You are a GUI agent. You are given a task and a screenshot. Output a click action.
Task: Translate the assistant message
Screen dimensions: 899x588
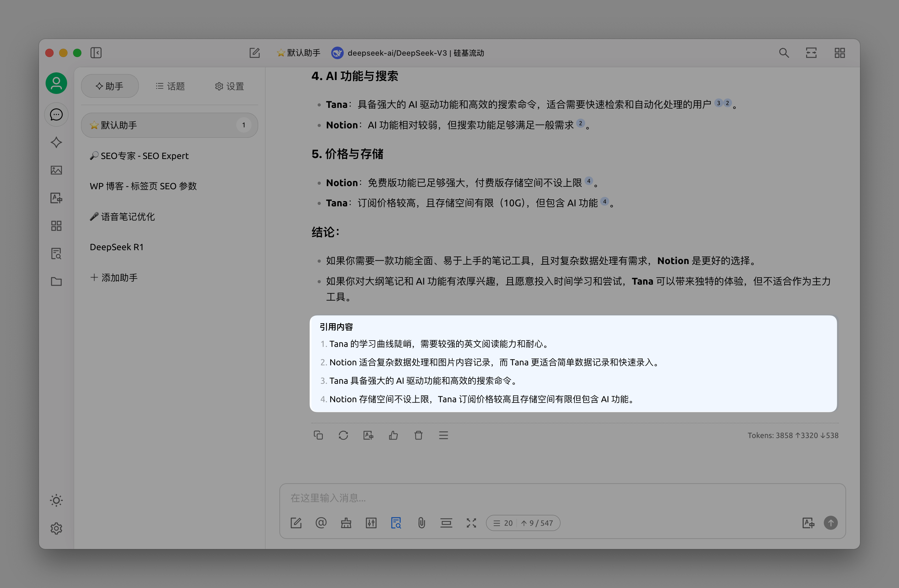(x=368, y=435)
